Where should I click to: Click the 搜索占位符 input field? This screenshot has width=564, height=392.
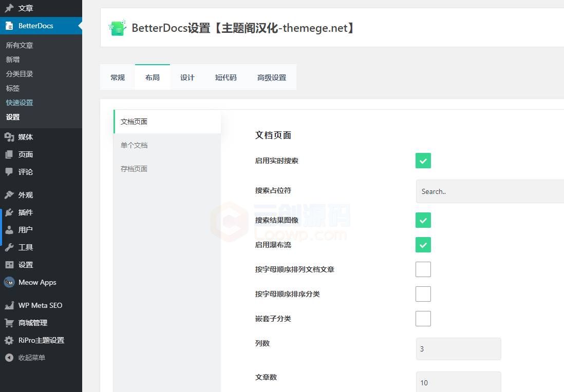[490, 191]
